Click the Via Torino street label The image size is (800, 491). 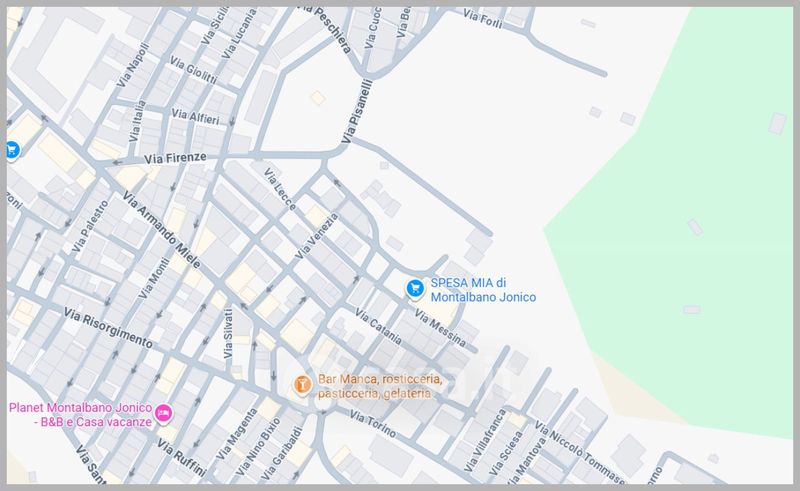373,427
